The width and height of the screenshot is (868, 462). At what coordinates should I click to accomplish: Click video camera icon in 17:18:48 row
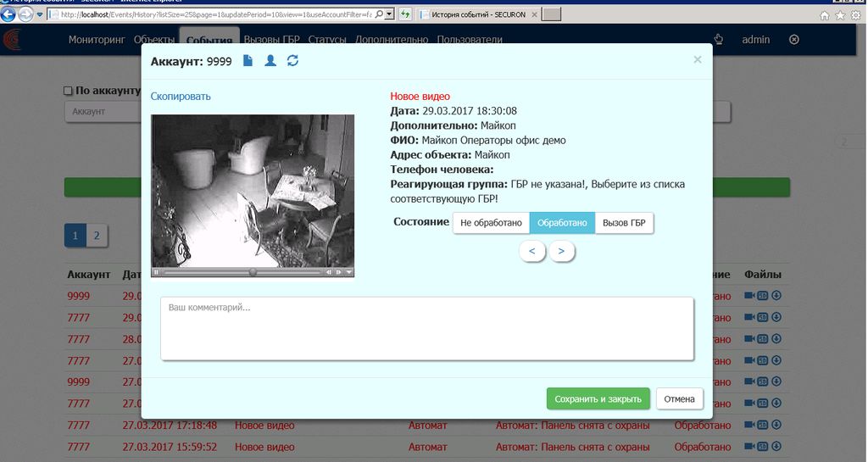(x=749, y=425)
